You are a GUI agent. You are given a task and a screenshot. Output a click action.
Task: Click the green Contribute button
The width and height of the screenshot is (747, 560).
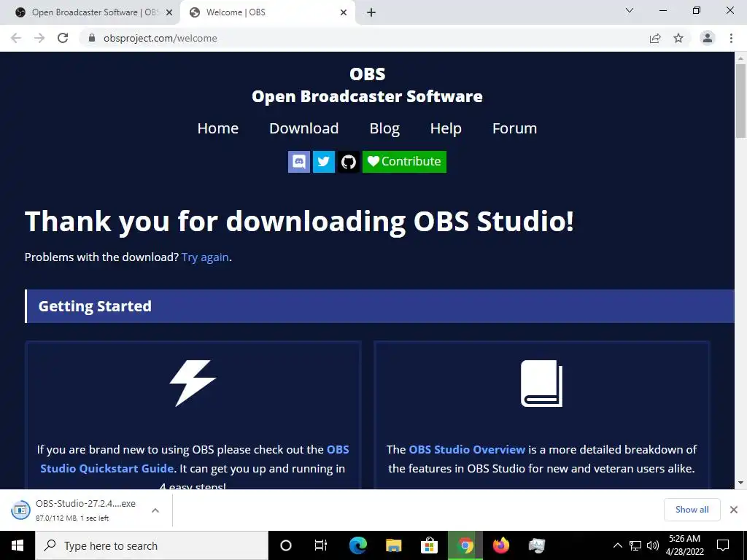tap(404, 162)
